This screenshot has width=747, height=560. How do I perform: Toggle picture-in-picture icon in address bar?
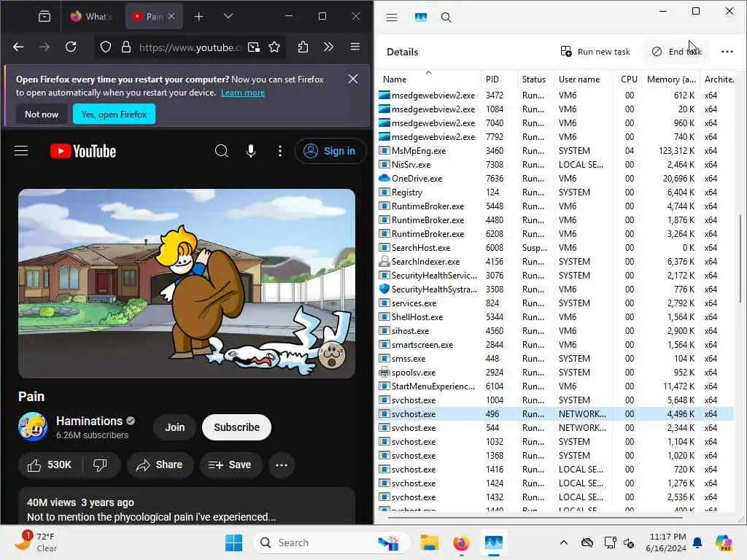pos(254,47)
